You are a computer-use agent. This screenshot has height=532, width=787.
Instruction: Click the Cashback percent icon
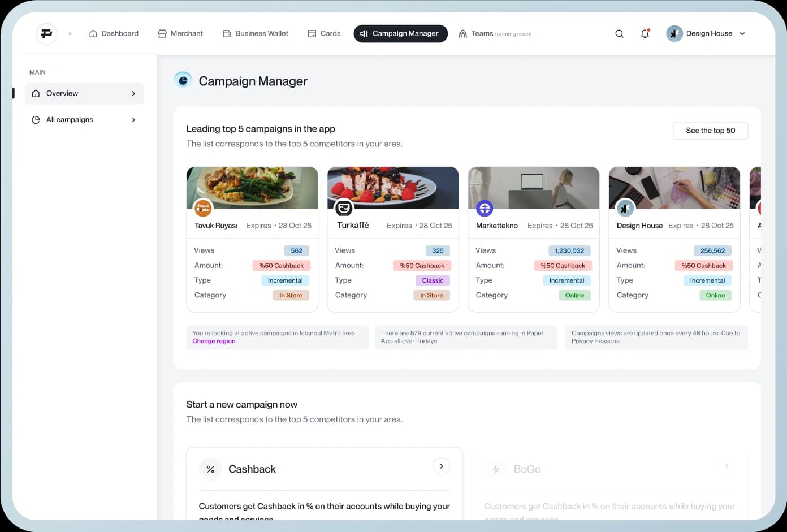210,469
